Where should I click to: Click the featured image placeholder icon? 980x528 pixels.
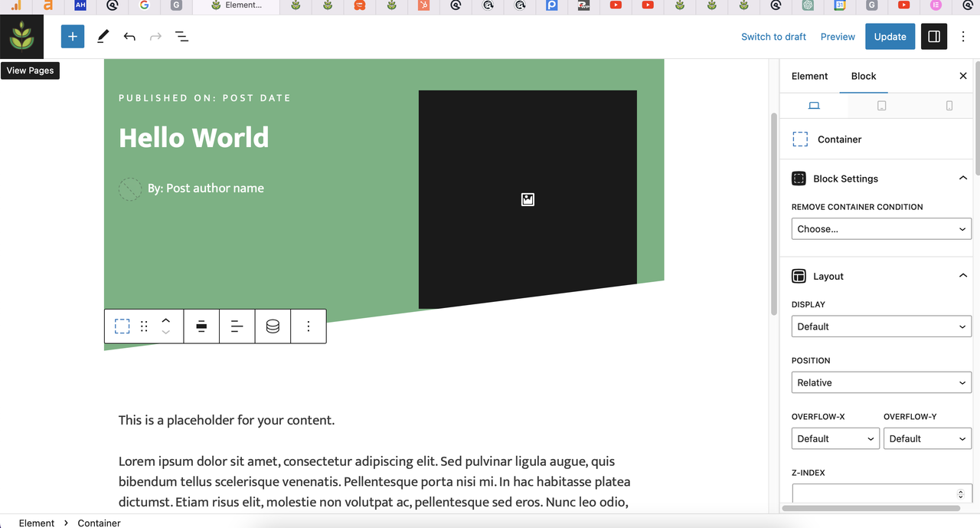click(528, 199)
